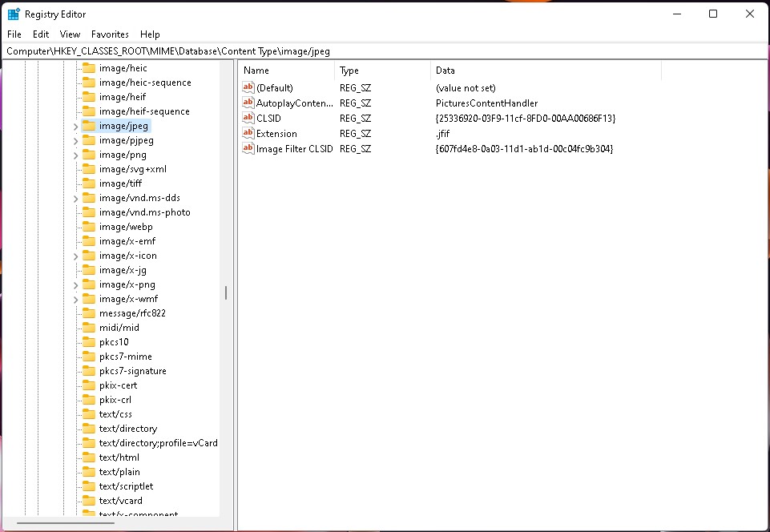The image size is (770, 532).
Task: Sort values by the Name column header
Action: [x=286, y=71]
